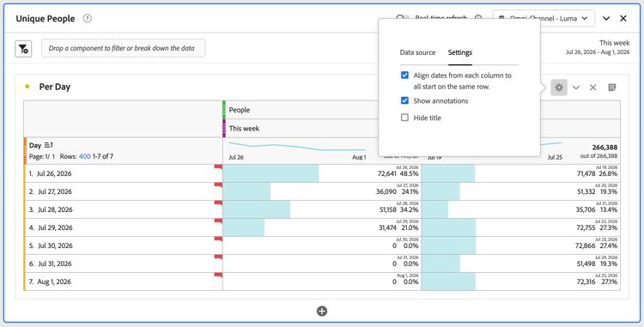Click the 31,474 value cell
The width and height of the screenshot is (644, 327).
322,227
